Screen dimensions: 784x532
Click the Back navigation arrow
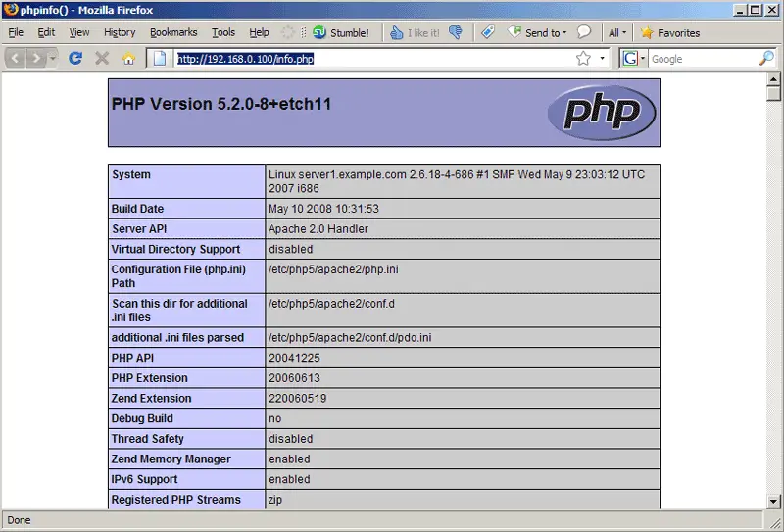tap(15, 59)
